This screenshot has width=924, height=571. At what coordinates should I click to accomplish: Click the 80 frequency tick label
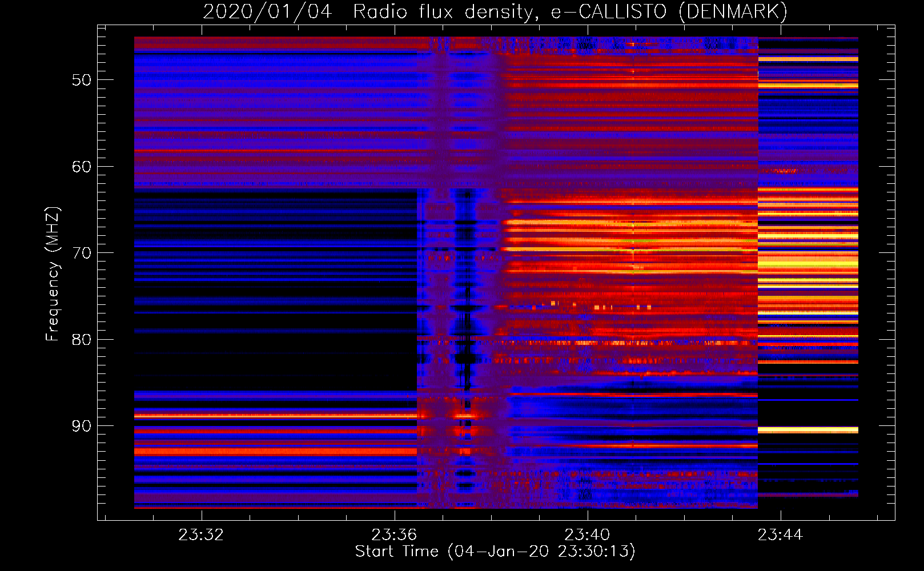point(82,340)
